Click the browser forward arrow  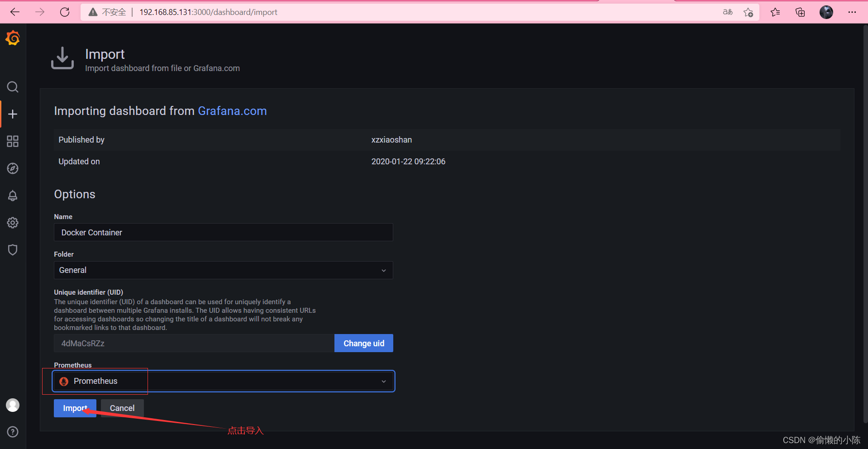(40, 12)
